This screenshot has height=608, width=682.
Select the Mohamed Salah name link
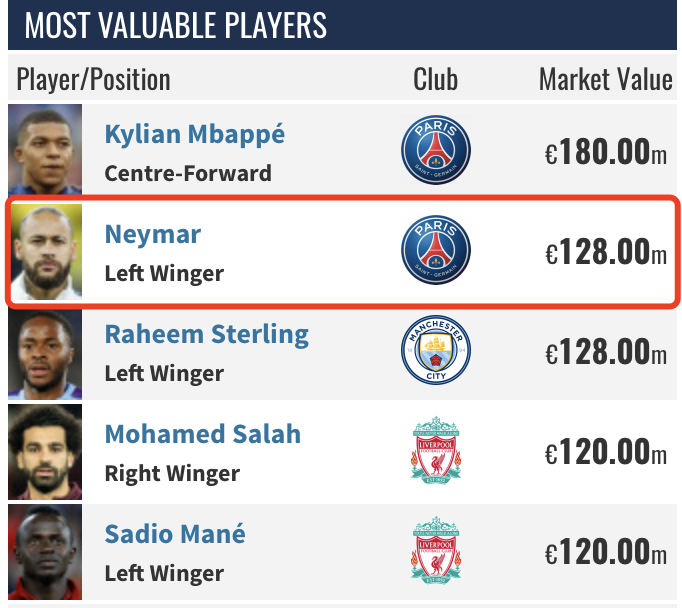202,434
